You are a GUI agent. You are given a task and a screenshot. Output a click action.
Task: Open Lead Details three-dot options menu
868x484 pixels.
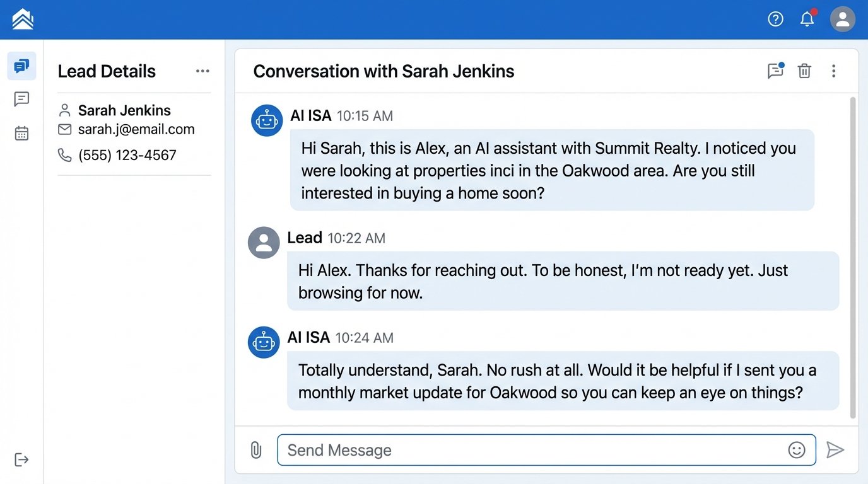click(202, 71)
